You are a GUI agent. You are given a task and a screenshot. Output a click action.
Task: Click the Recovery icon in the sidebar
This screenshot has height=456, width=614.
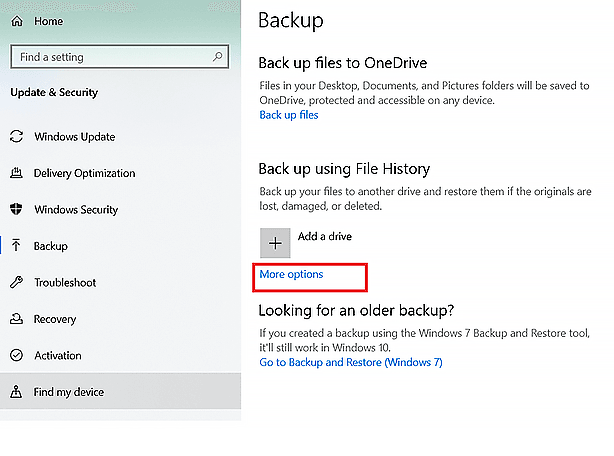(16, 320)
